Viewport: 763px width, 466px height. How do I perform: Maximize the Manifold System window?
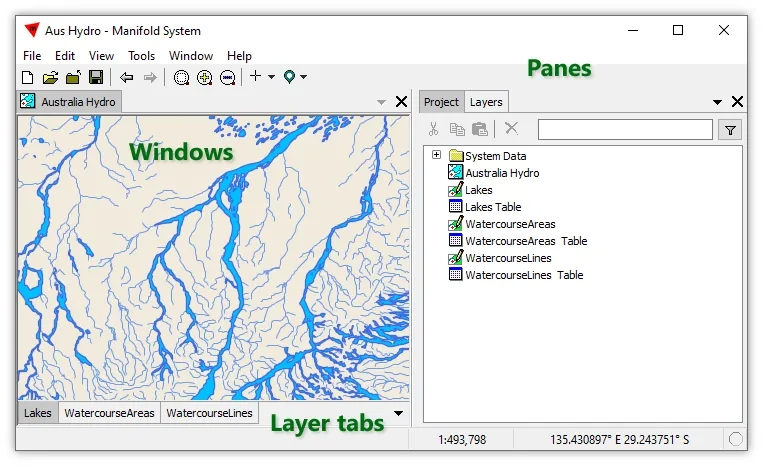pyautogui.click(x=678, y=30)
